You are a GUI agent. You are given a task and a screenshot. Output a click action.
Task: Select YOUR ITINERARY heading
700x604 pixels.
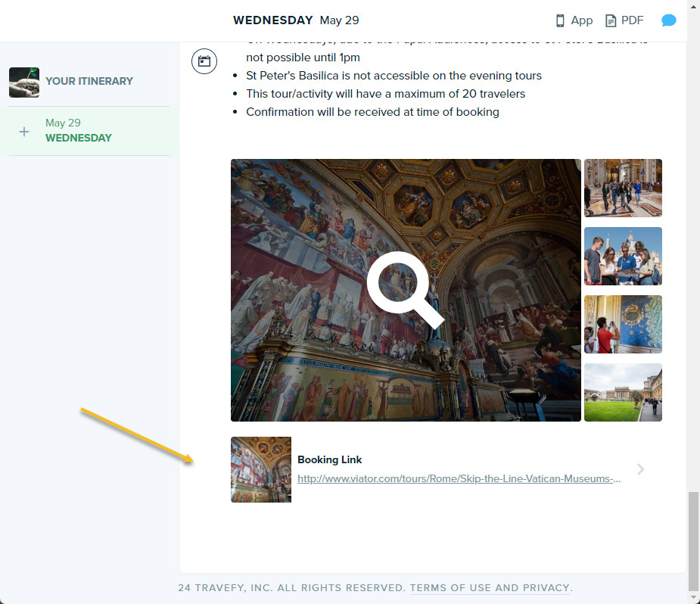[89, 81]
